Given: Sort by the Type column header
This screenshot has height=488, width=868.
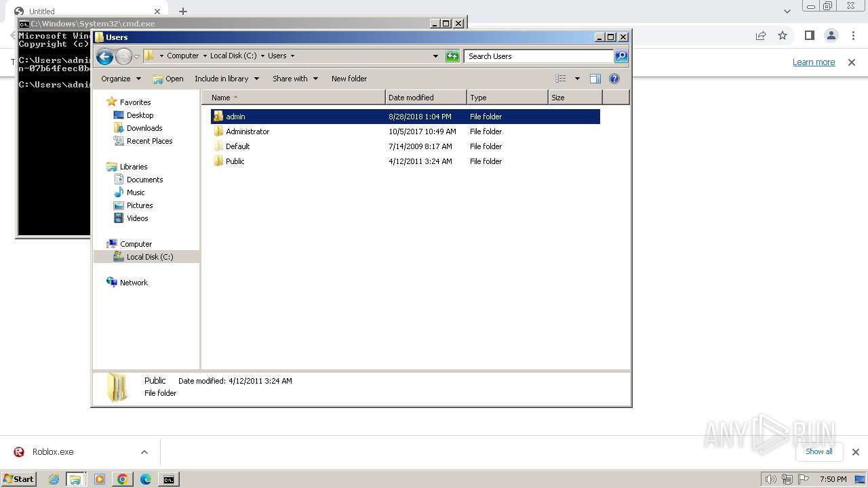Looking at the screenshot, I should pos(507,98).
